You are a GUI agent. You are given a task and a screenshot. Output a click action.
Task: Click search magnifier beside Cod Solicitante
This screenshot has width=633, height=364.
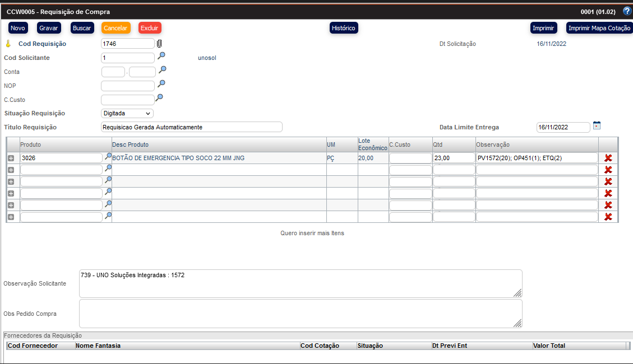pos(161,56)
